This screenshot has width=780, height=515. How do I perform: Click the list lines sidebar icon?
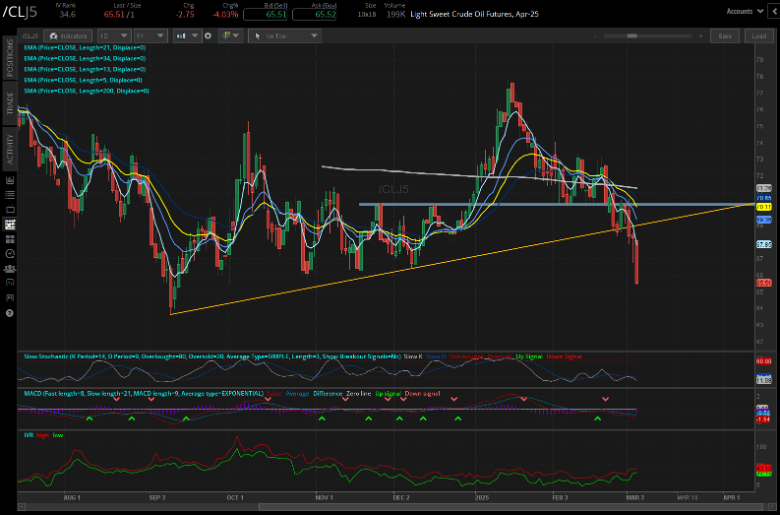pos(9,195)
